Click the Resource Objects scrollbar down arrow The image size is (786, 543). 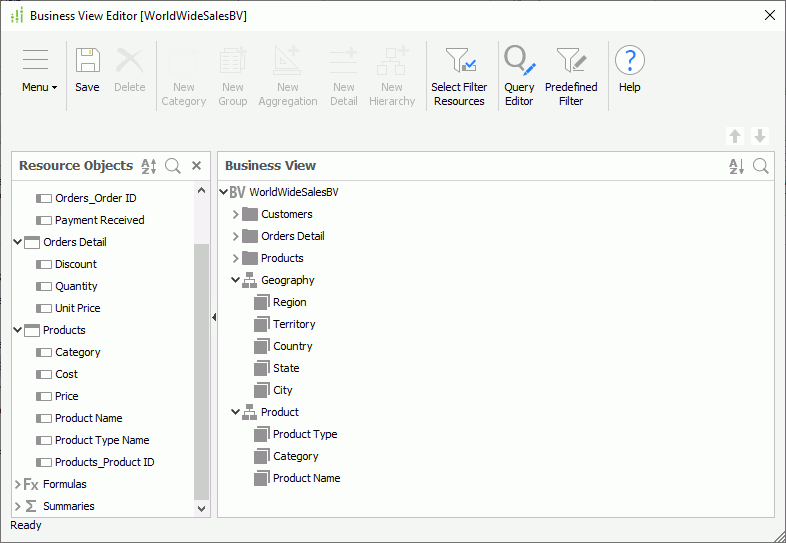202,508
